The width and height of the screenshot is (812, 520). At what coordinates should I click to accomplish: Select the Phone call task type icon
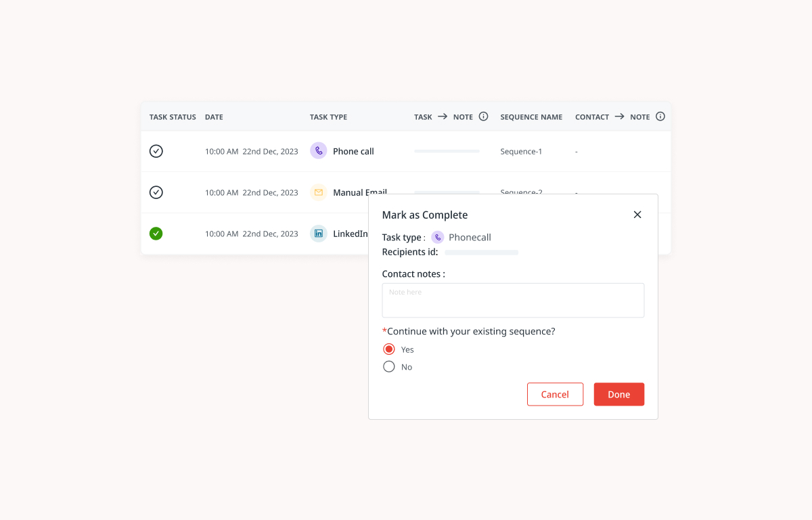click(318, 150)
